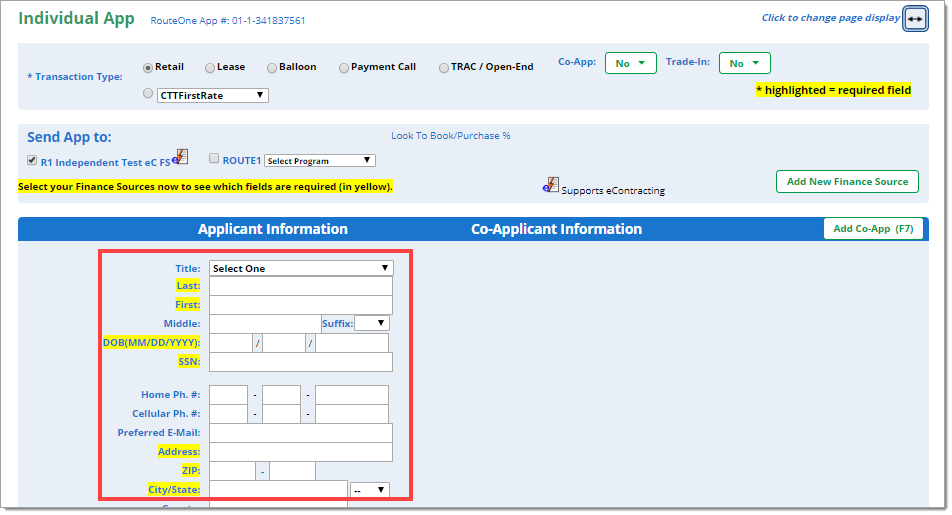Screen dimensions: 952x515
Task: Open the CTTFirstRate dropdown list
Action: coord(213,96)
